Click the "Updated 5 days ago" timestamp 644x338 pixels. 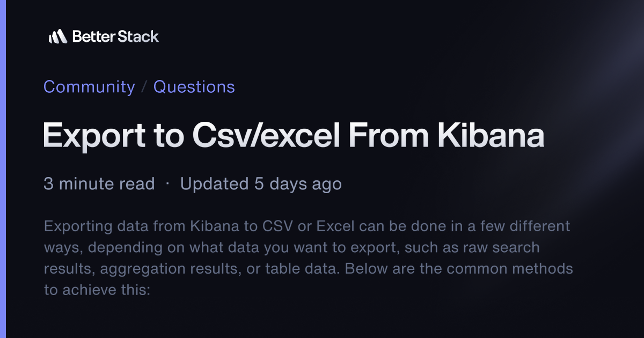pyautogui.click(x=261, y=184)
